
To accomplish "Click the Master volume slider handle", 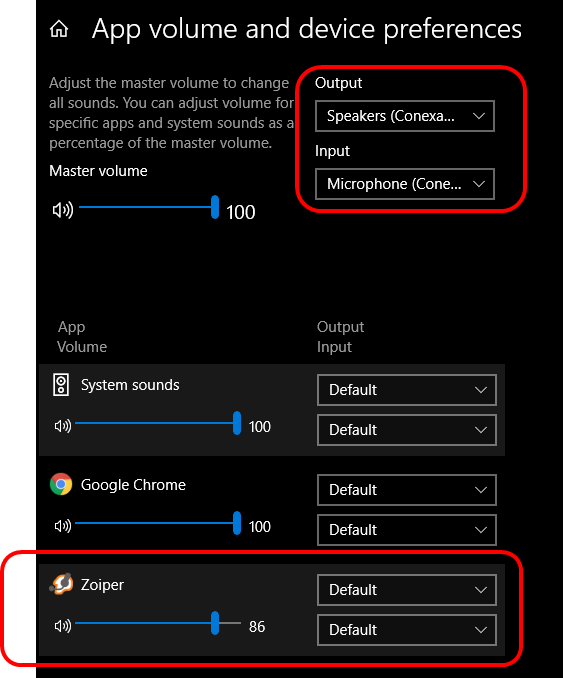I will pyautogui.click(x=215, y=207).
